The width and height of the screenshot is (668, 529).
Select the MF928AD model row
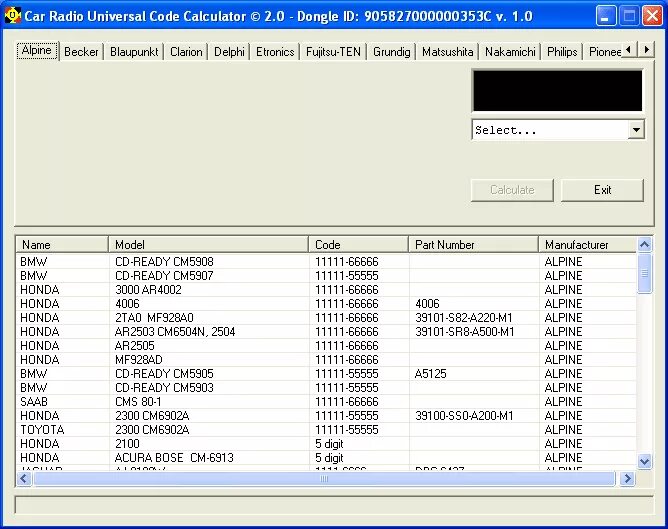click(326, 360)
